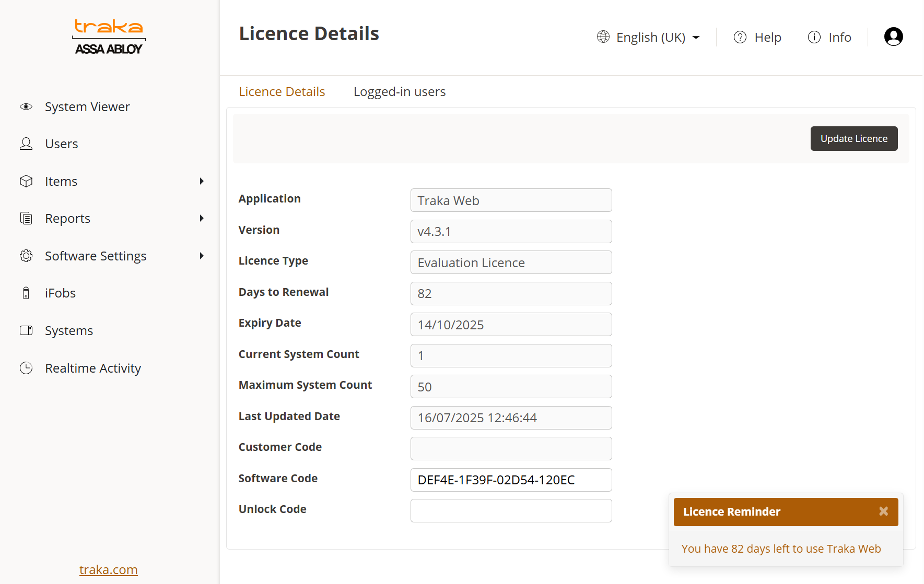Expand the Items submenu arrow
The image size is (924, 584).
point(202,181)
